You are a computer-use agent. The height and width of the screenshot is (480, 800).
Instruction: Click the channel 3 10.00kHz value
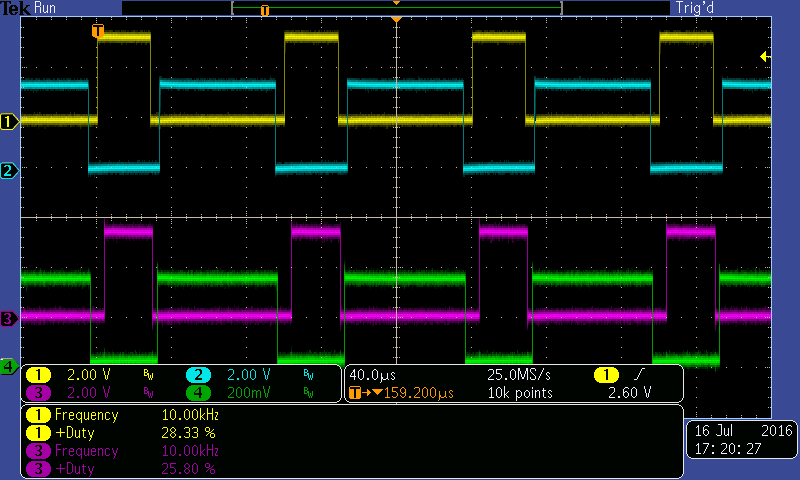(190, 451)
